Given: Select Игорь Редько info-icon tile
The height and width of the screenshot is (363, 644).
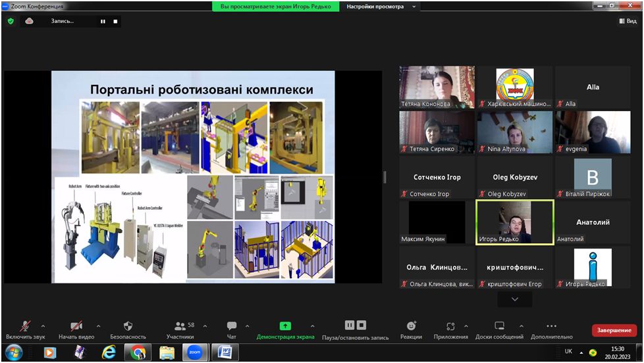Looking at the screenshot, I should (x=593, y=268).
